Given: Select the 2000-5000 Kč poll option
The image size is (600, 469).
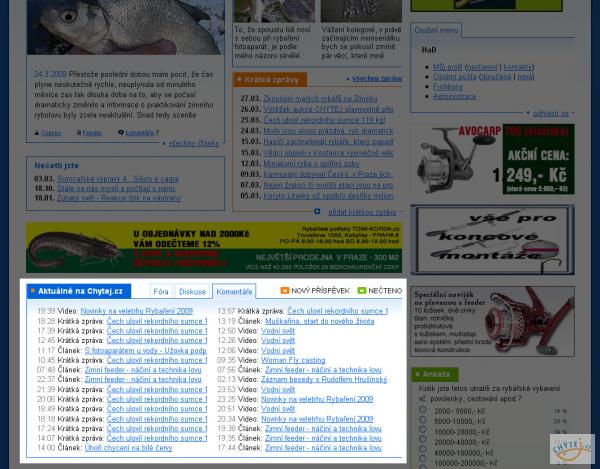Looking at the screenshot, I should click(422, 410).
